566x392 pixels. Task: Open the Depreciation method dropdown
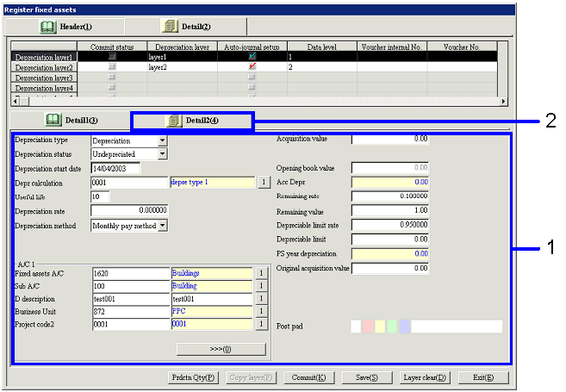[x=162, y=226]
